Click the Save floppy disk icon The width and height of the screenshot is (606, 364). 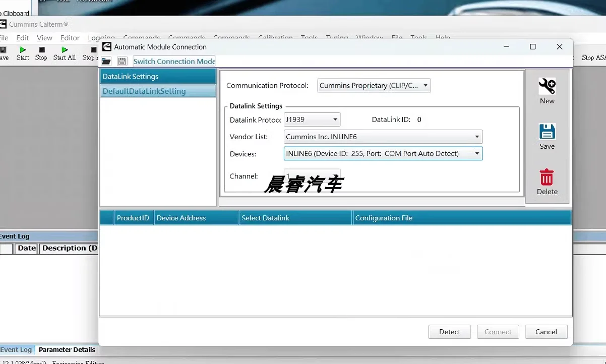click(547, 132)
